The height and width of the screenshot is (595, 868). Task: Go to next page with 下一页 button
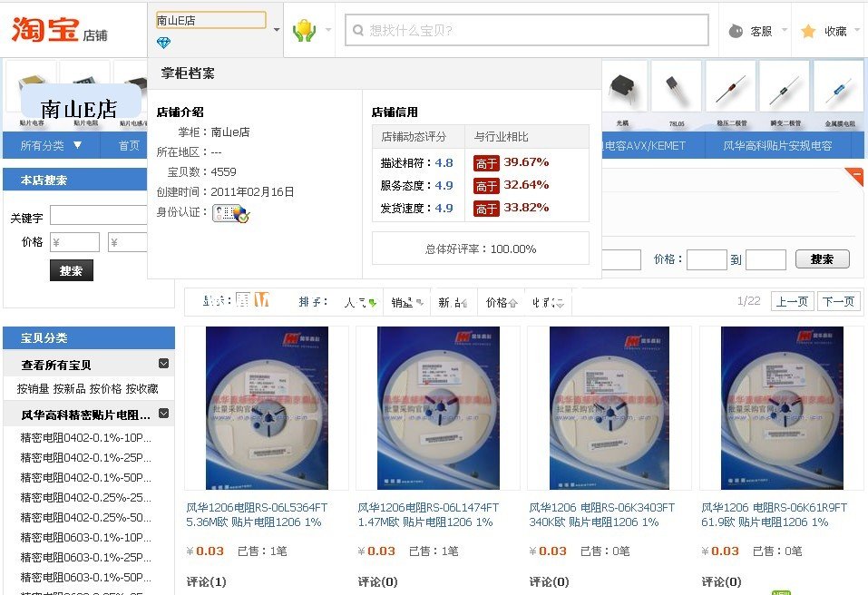(839, 301)
